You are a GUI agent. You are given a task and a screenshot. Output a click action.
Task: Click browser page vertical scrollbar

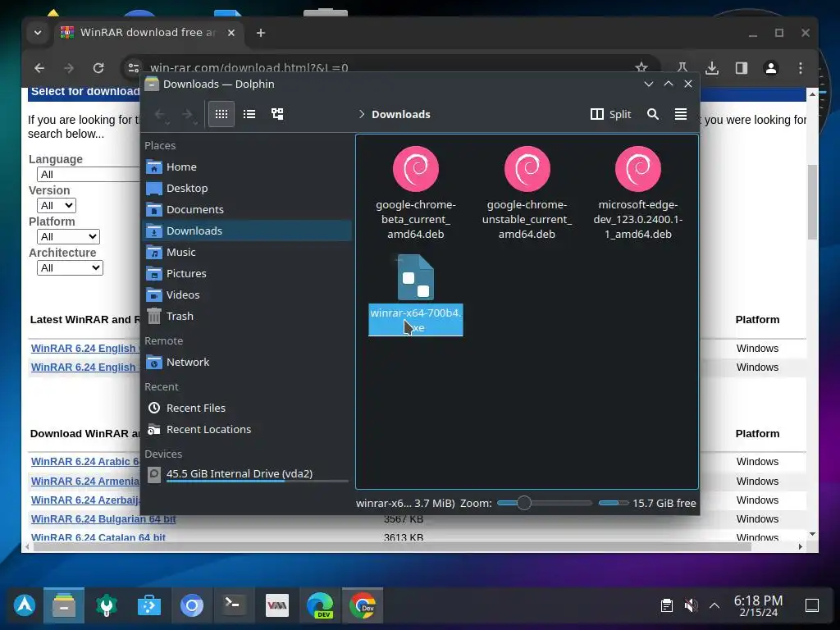(x=812, y=203)
